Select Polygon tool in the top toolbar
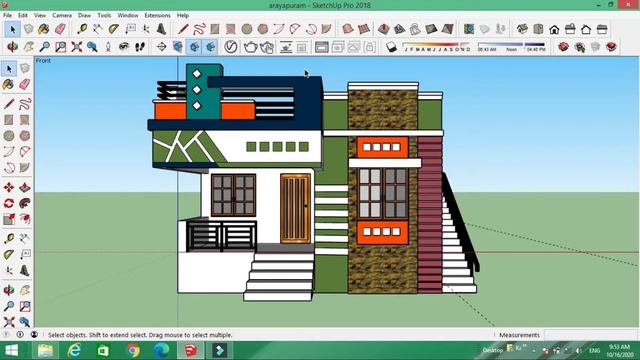Viewport: 640px width, 360px height. pos(263,29)
